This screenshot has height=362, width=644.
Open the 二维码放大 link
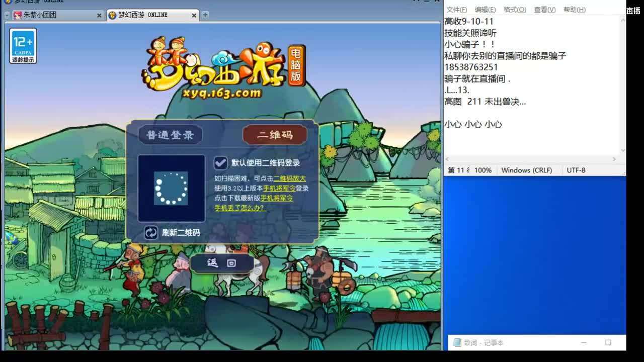[x=289, y=178]
